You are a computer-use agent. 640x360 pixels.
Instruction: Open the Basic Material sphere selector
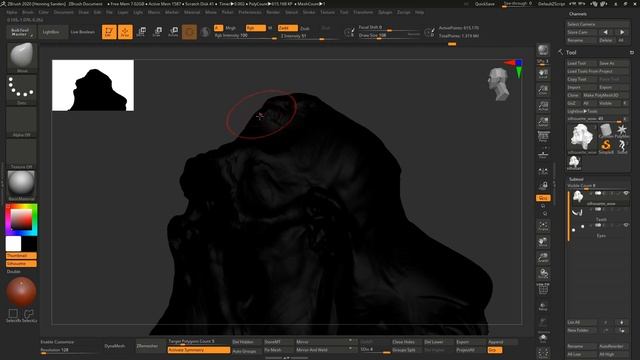pyautogui.click(x=22, y=185)
